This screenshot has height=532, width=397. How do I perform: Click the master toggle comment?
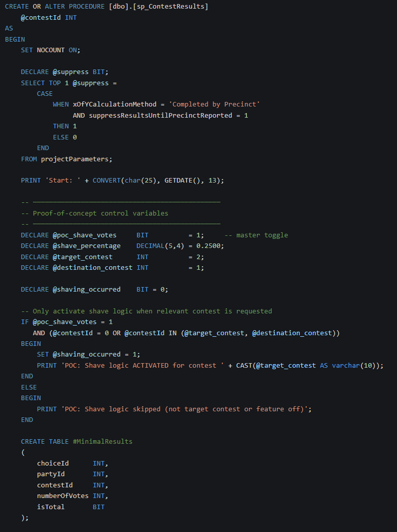point(256,235)
